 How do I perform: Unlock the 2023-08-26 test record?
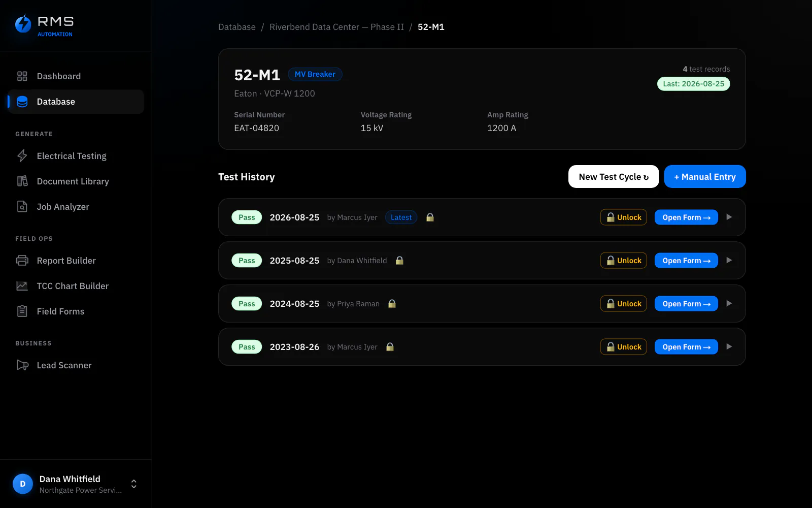coord(624,347)
